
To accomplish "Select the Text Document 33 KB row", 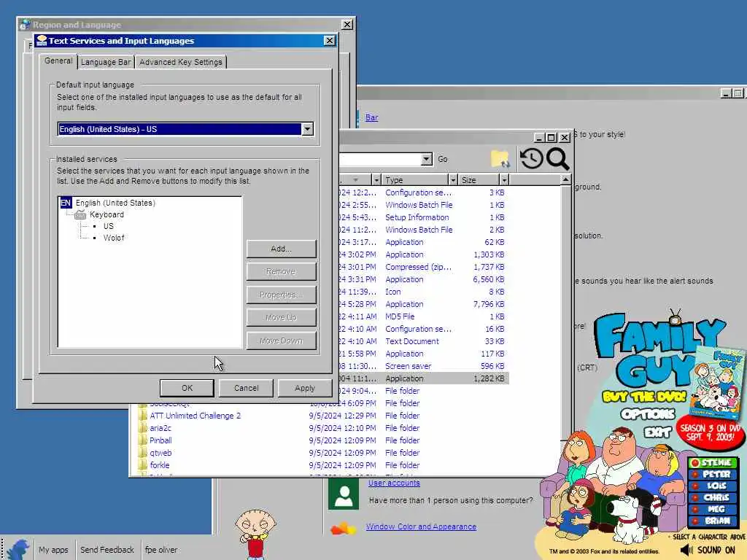I will (x=423, y=341).
